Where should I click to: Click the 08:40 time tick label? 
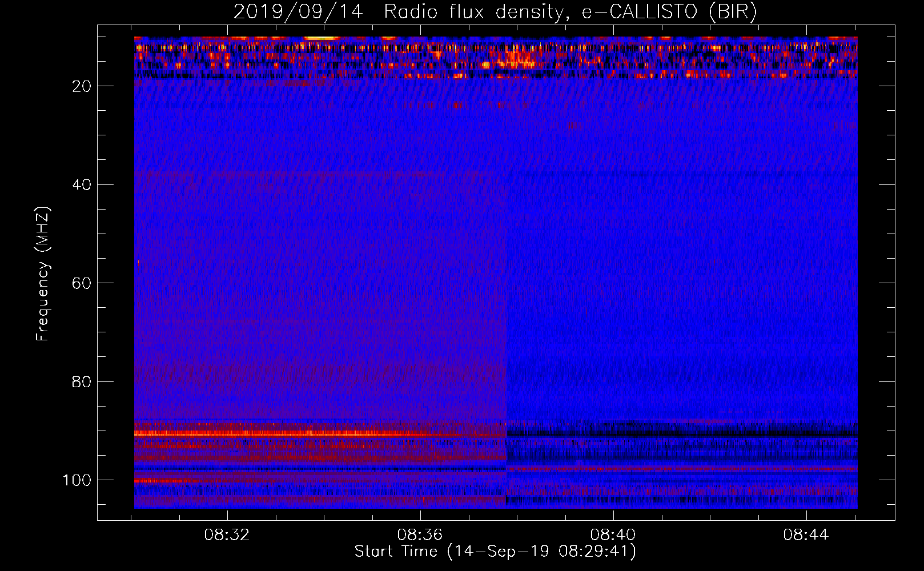coord(613,534)
